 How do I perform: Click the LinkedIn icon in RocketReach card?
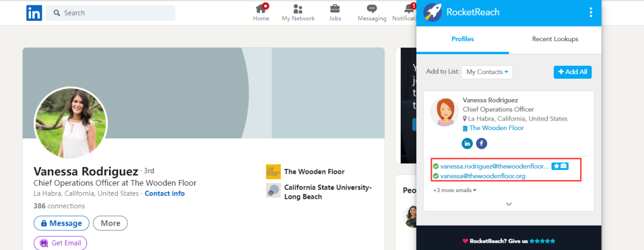467,143
